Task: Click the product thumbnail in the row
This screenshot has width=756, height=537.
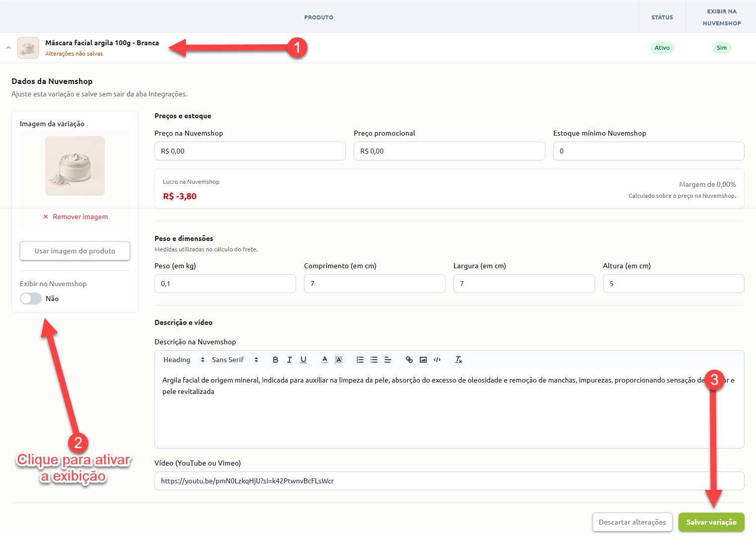Action: click(28, 48)
